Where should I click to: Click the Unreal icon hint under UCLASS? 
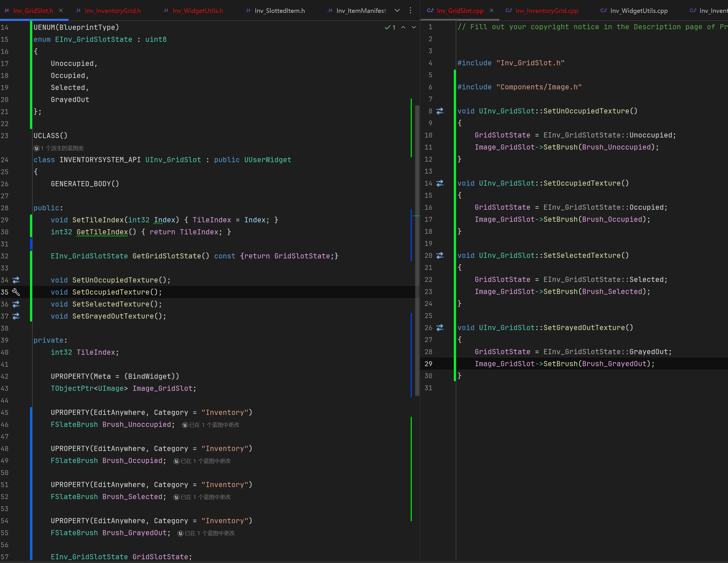pyautogui.click(x=37, y=148)
